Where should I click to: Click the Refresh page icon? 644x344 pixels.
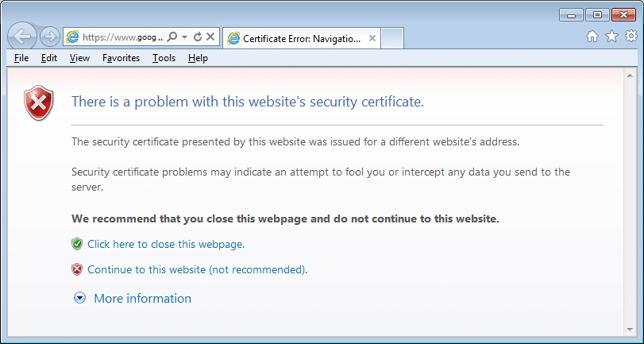pos(198,37)
